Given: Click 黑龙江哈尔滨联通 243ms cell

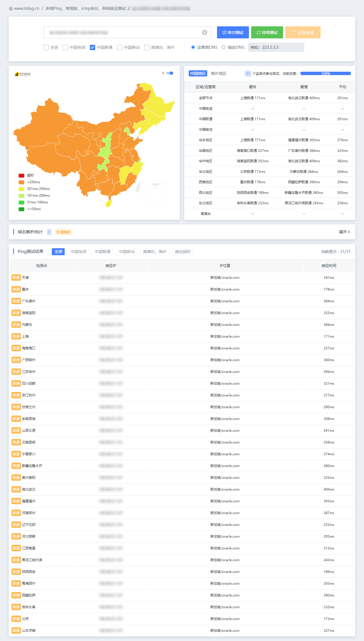Looking at the screenshot, I should (x=304, y=203).
